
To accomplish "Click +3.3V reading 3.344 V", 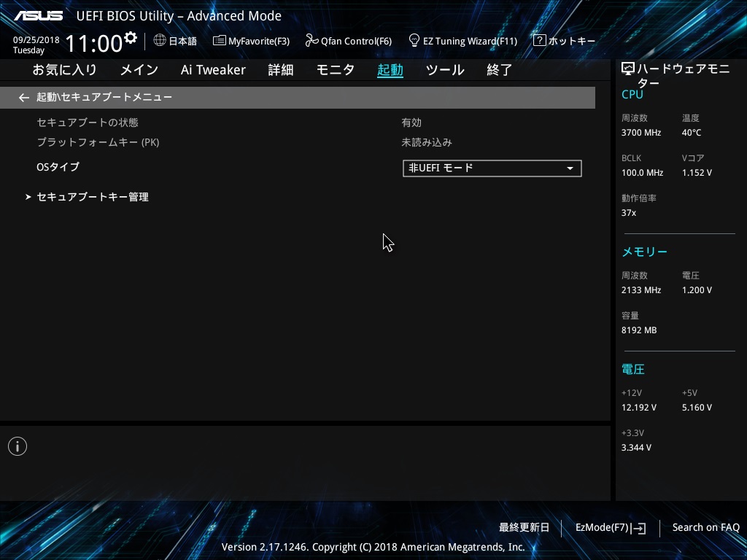I will [636, 448].
